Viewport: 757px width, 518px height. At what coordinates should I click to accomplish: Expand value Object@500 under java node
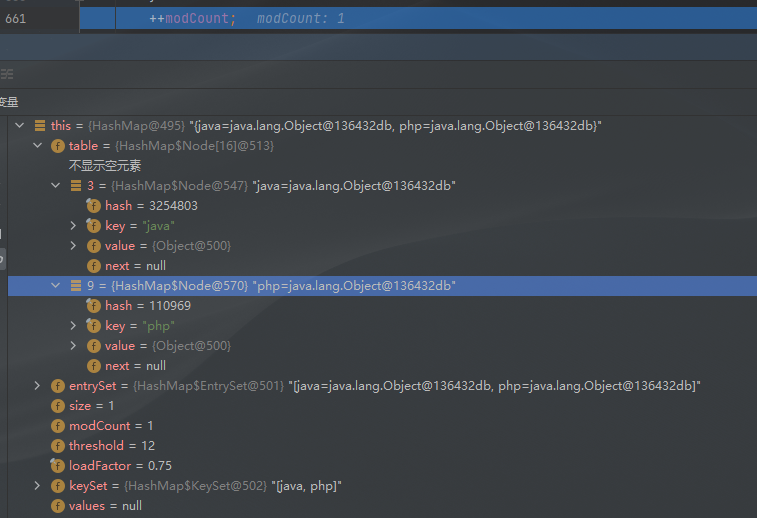pos(73,245)
